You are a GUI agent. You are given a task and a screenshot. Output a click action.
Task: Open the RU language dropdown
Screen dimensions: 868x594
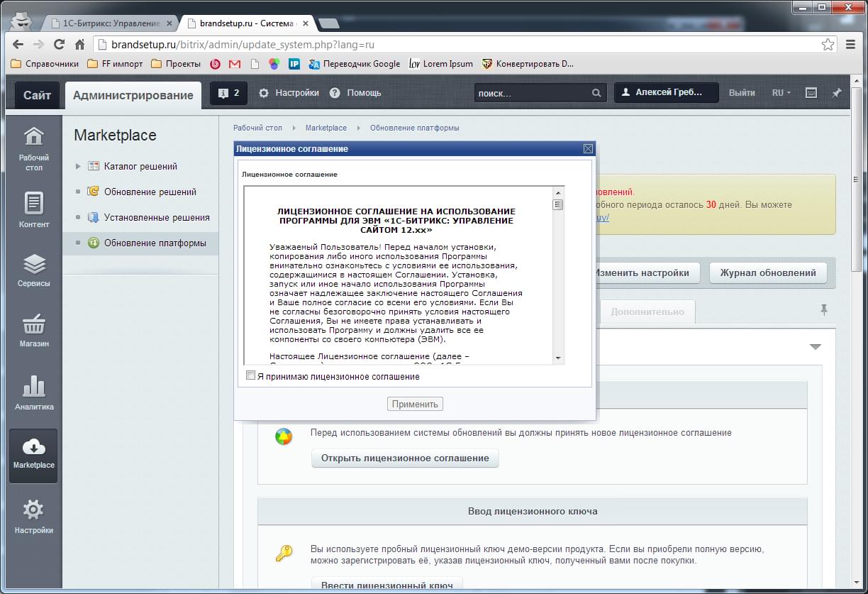pos(781,93)
